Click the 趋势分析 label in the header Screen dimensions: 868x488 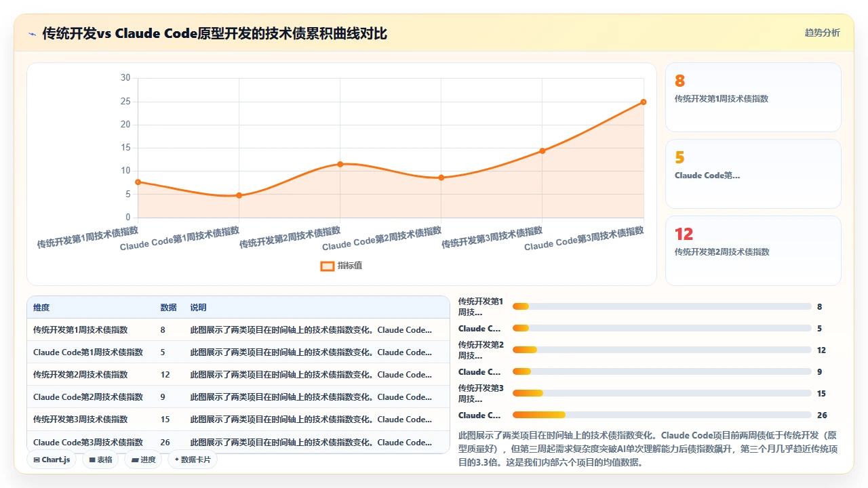[822, 33]
